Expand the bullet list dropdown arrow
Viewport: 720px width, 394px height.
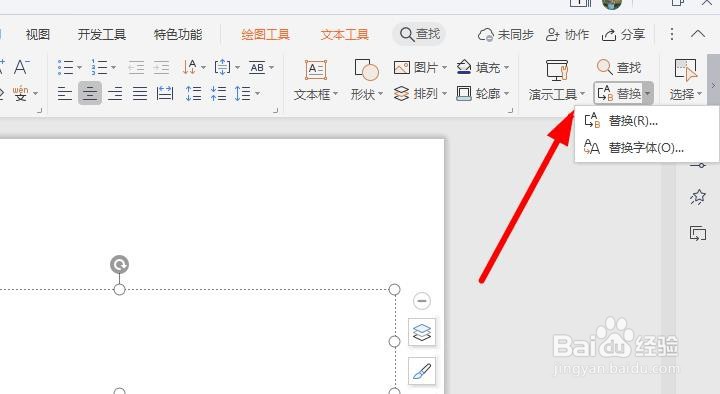click(x=79, y=68)
